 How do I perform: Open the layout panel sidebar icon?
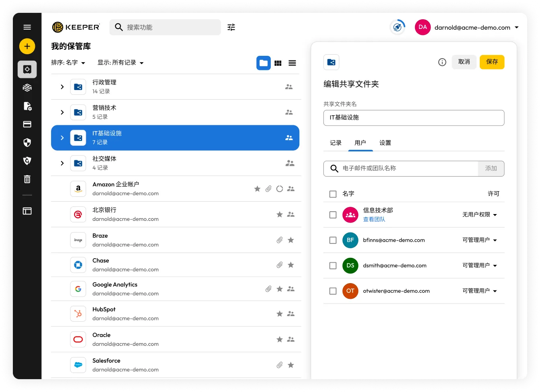(x=27, y=211)
